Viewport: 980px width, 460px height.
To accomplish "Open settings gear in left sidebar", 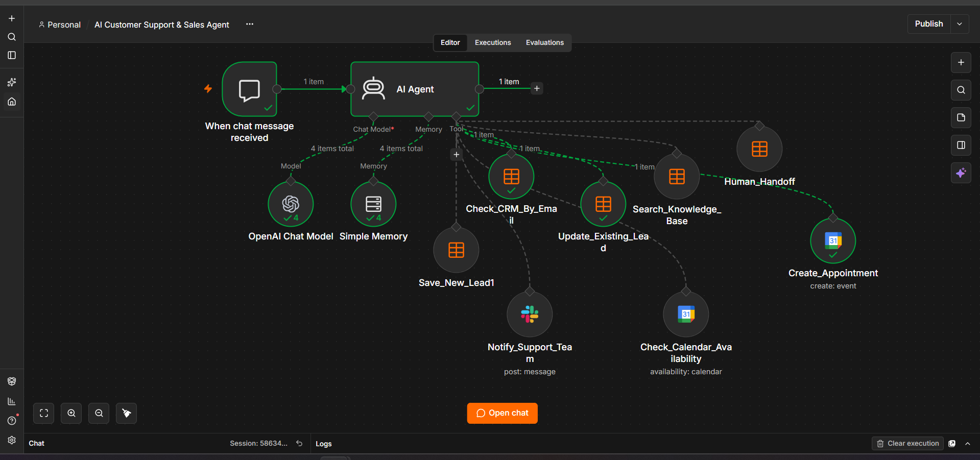I will (12, 440).
